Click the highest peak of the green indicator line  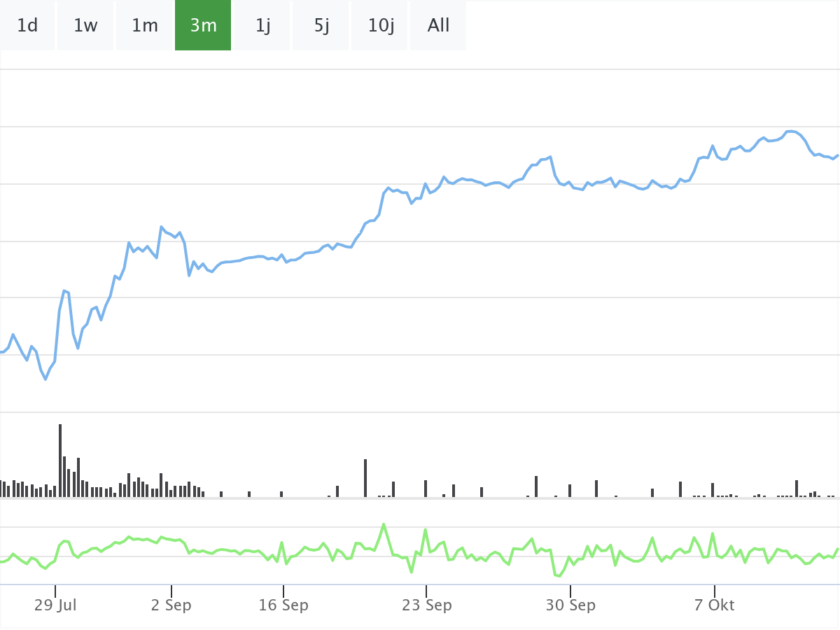coord(384,524)
